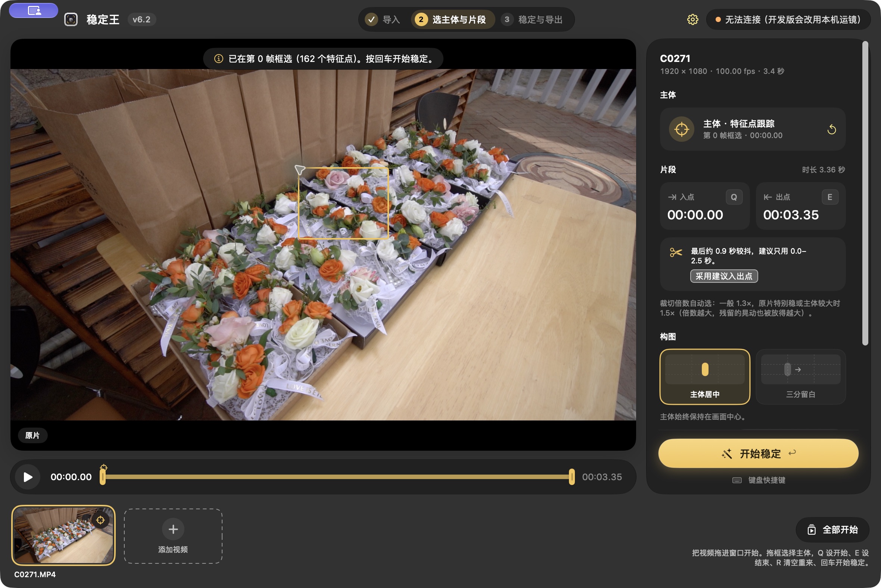Select the 三分留白 composition option
Image resolution: width=881 pixels, height=588 pixels.
801,377
